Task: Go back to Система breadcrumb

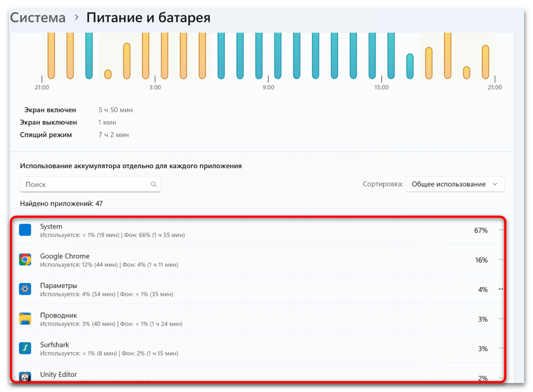Action: [x=38, y=17]
